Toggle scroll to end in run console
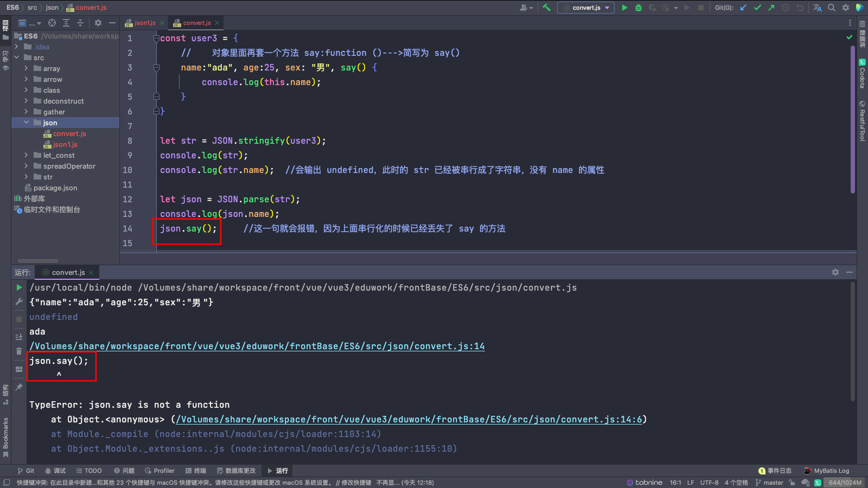 (19, 337)
